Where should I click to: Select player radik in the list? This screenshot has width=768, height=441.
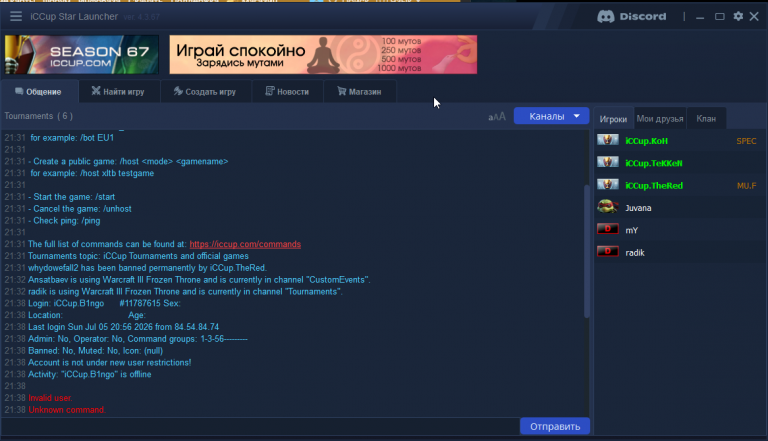tap(680, 253)
